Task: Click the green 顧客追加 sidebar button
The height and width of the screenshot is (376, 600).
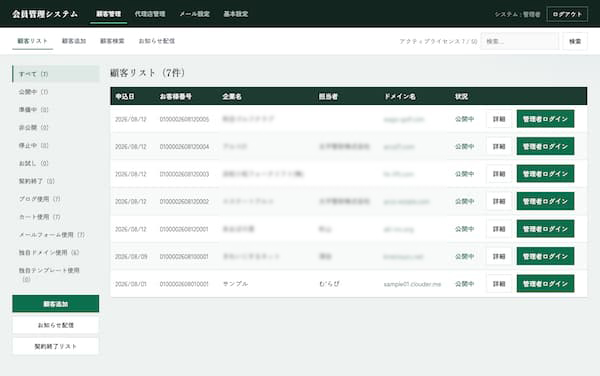Action: (x=55, y=304)
